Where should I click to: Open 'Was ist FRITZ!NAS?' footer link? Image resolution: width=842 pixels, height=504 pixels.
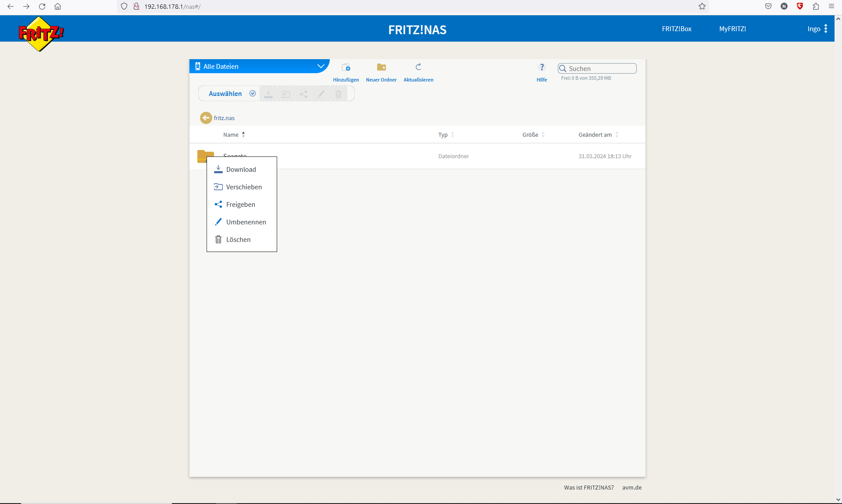(x=589, y=487)
